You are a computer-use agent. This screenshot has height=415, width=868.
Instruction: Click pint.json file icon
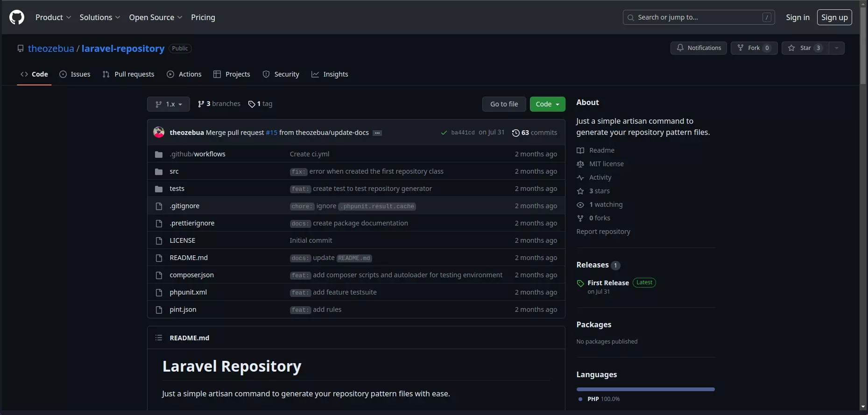click(x=159, y=309)
